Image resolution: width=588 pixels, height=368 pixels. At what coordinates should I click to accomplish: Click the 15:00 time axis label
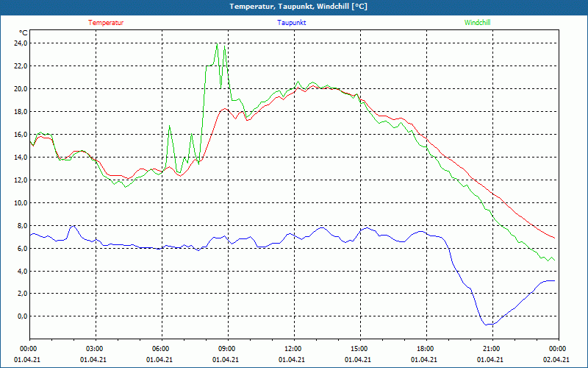click(360, 349)
